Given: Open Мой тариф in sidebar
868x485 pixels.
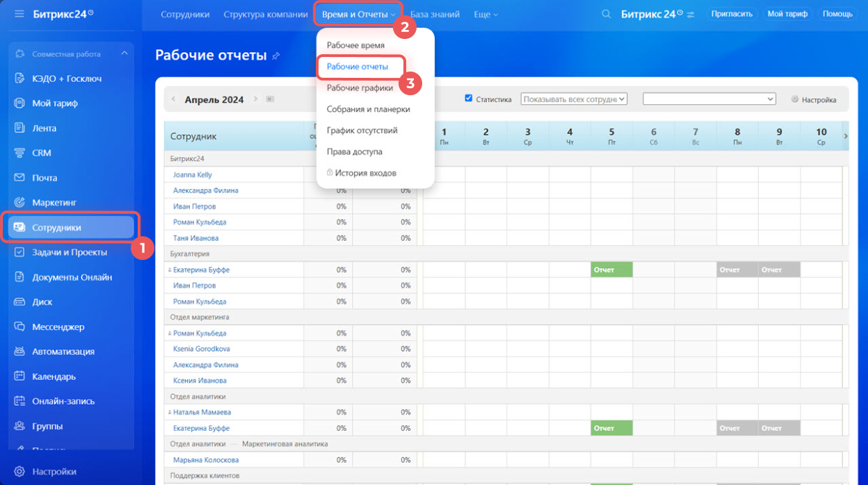Looking at the screenshot, I should [x=55, y=104].
